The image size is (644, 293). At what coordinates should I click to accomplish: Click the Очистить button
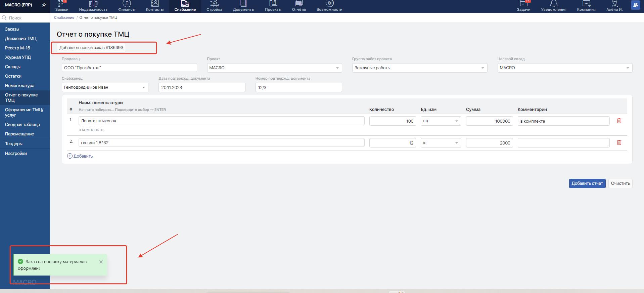point(620,183)
